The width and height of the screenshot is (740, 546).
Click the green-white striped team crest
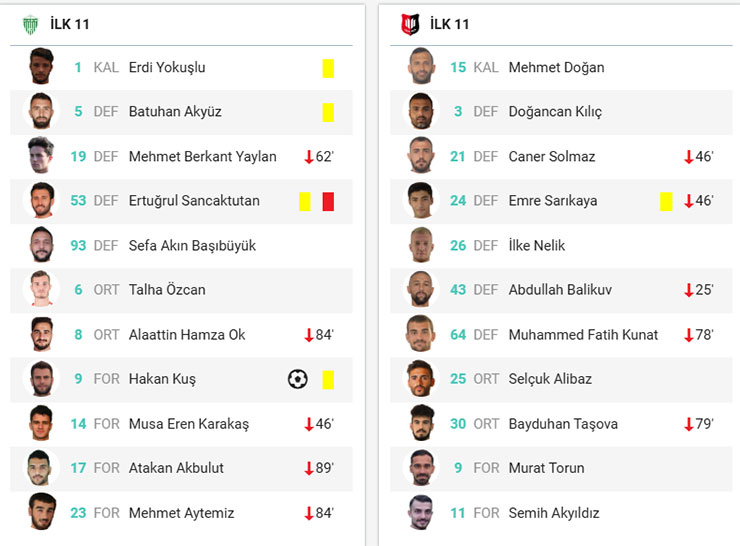[x=30, y=24]
